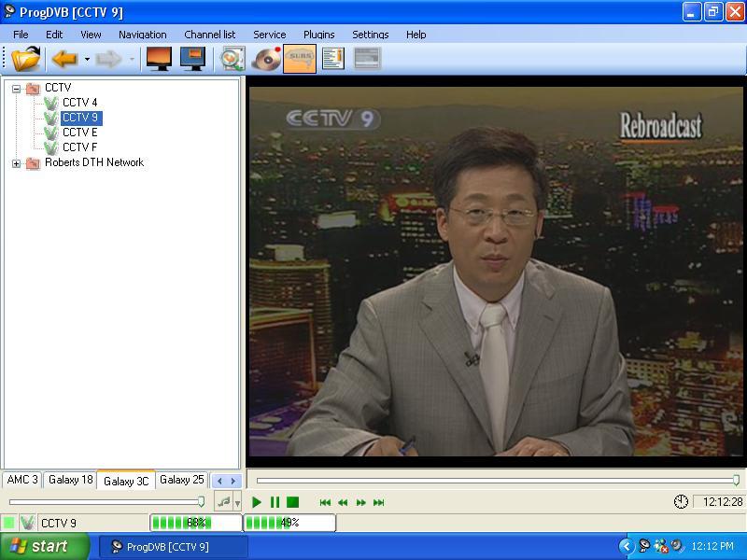
Task: Click the green status square indicator
Action: pyautogui.click(x=8, y=523)
